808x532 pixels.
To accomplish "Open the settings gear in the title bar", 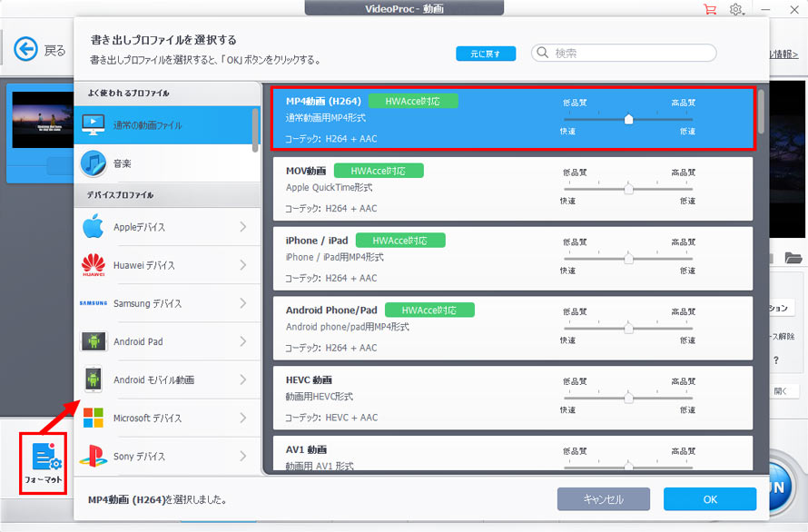I will 736,9.
